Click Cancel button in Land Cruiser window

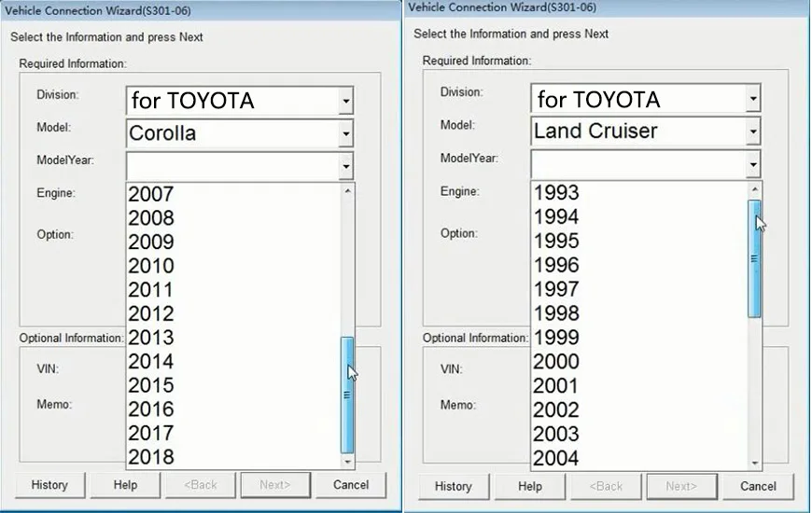tap(758, 487)
